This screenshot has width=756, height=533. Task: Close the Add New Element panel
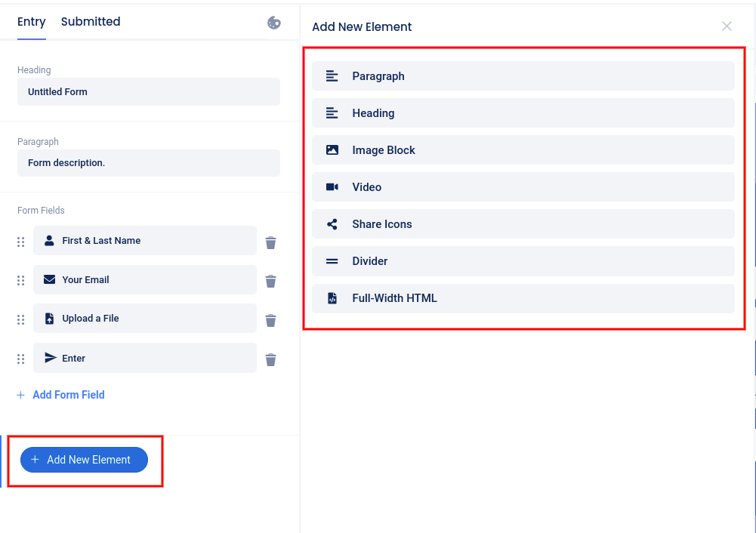click(727, 26)
